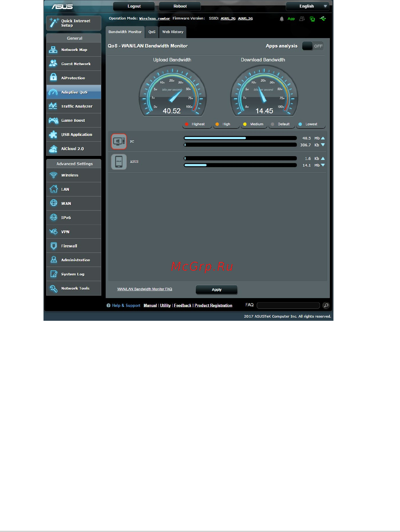400x532 pixels.
Task: Select the Highest priority red swatch
Action: 186,124
